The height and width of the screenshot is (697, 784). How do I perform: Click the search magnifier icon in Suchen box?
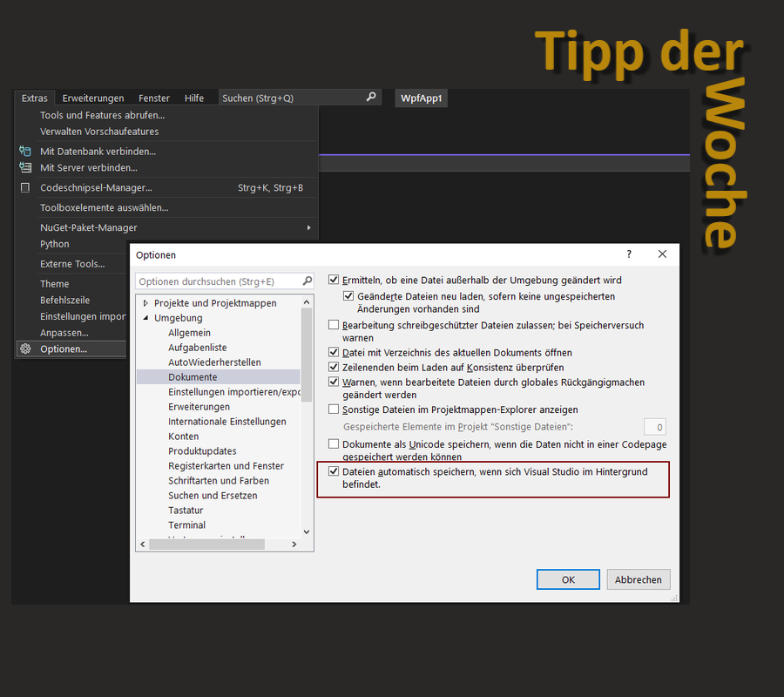[x=371, y=97]
